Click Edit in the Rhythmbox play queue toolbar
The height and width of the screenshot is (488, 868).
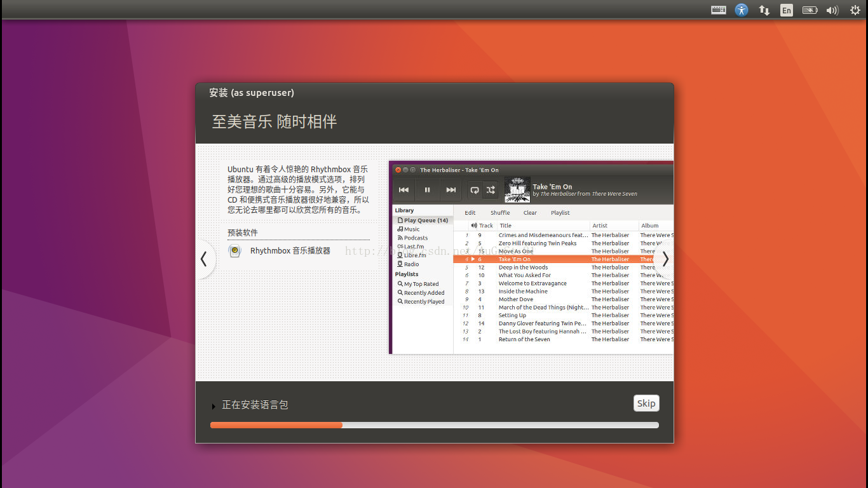click(x=470, y=213)
